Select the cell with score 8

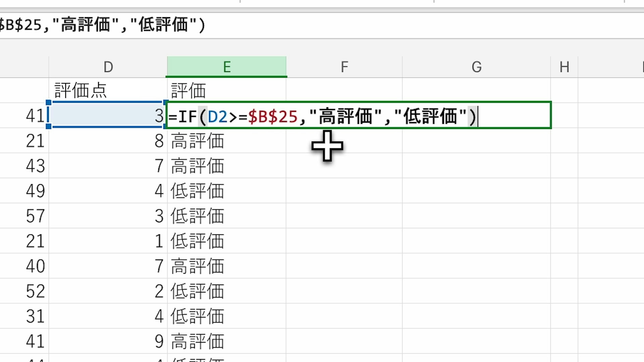point(108,141)
